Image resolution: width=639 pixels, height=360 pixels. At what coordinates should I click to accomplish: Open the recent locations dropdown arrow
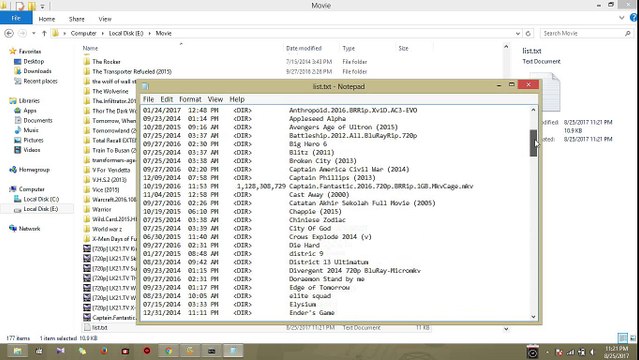(x=34, y=33)
